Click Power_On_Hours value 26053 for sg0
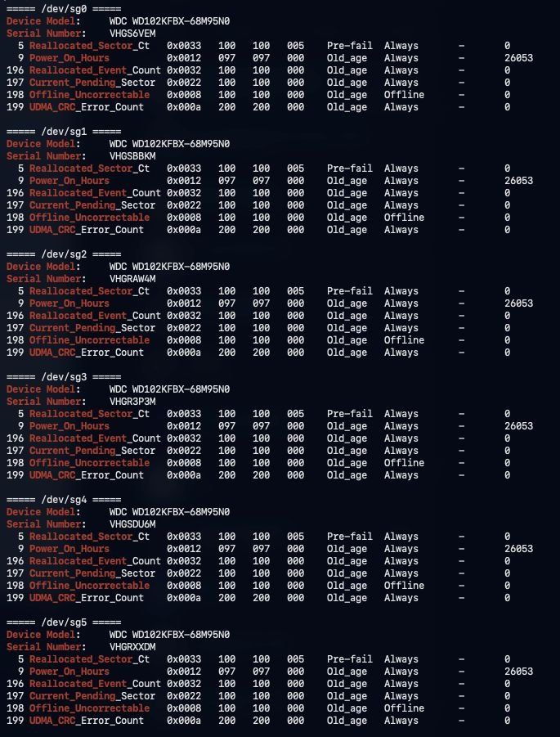 (x=518, y=58)
